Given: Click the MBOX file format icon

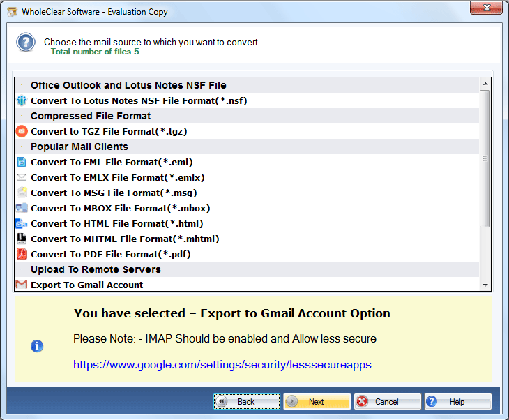Looking at the screenshot, I should click(22, 208).
